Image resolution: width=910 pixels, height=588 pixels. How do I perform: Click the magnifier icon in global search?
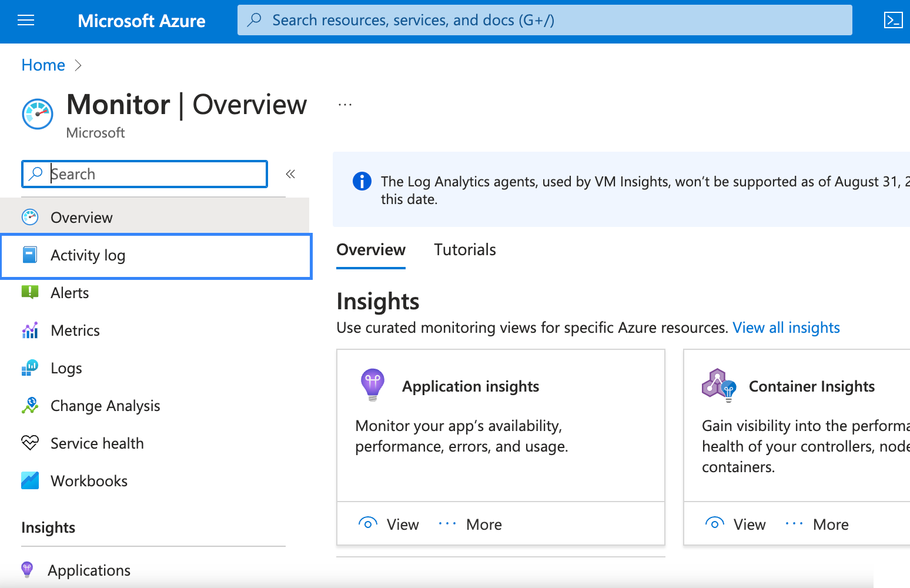(x=255, y=20)
